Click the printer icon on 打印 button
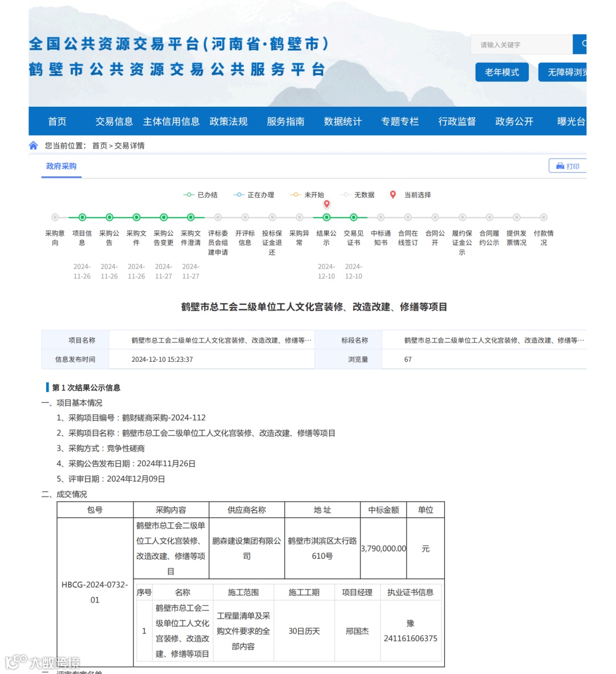The height and width of the screenshot is (674, 616). (560, 166)
